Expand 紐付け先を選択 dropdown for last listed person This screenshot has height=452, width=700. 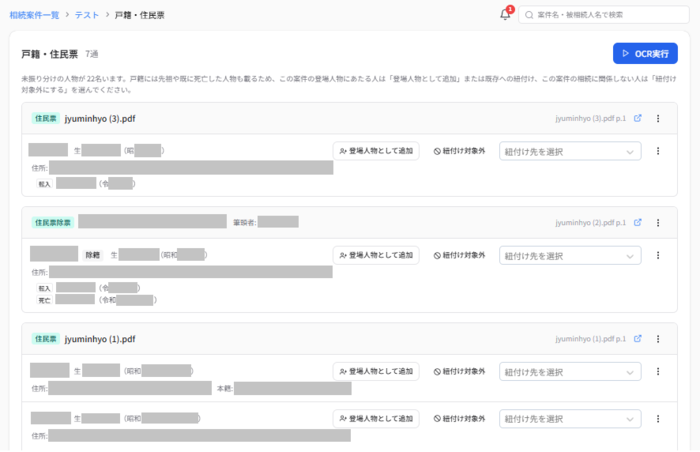pyautogui.click(x=570, y=419)
